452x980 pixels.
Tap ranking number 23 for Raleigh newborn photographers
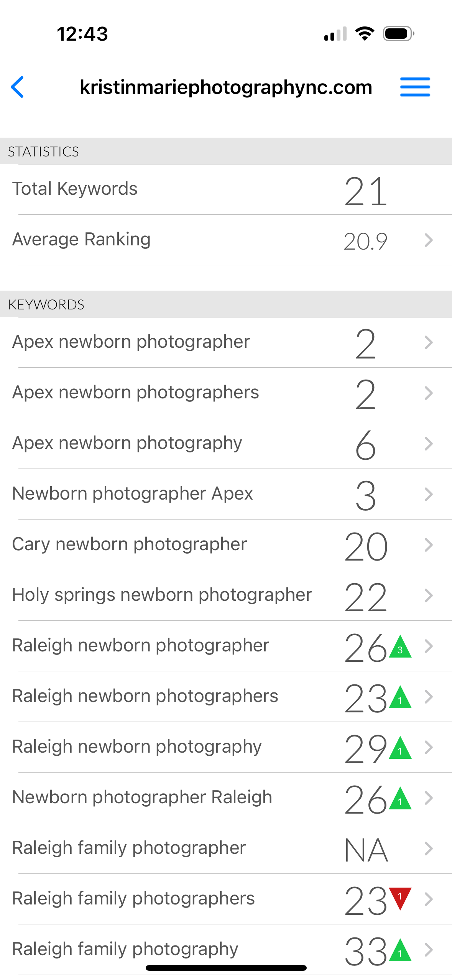[365, 699]
